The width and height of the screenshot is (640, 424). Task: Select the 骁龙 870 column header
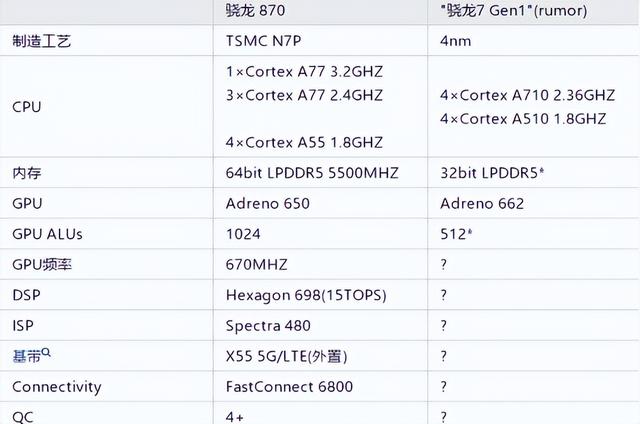[x=256, y=11]
